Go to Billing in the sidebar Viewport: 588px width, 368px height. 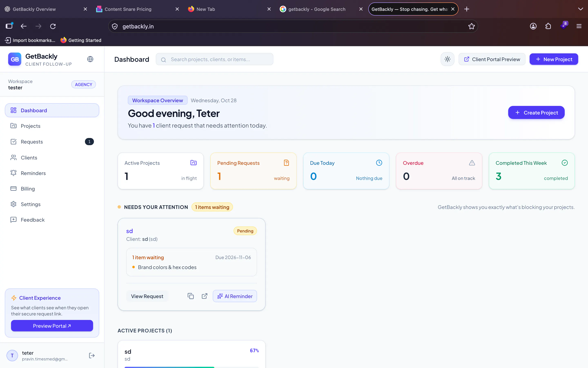[x=52, y=189]
